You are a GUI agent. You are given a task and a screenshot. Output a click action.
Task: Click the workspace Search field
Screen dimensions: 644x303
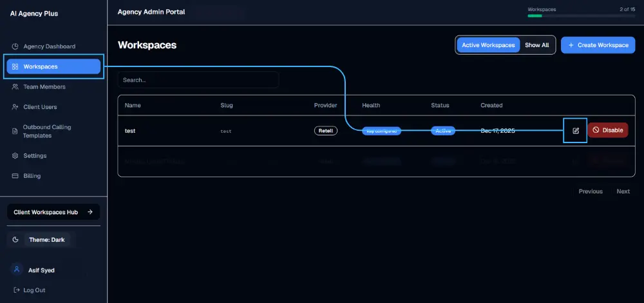[198, 80]
